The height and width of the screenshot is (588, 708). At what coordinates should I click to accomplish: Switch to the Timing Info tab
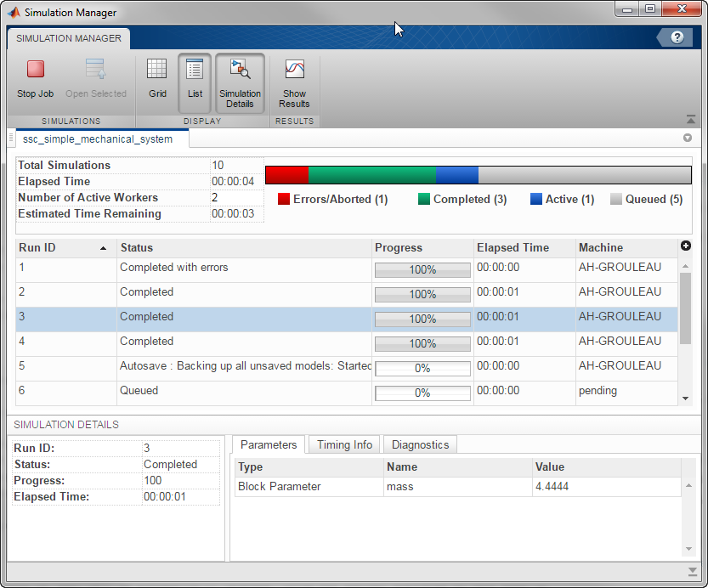click(x=344, y=444)
